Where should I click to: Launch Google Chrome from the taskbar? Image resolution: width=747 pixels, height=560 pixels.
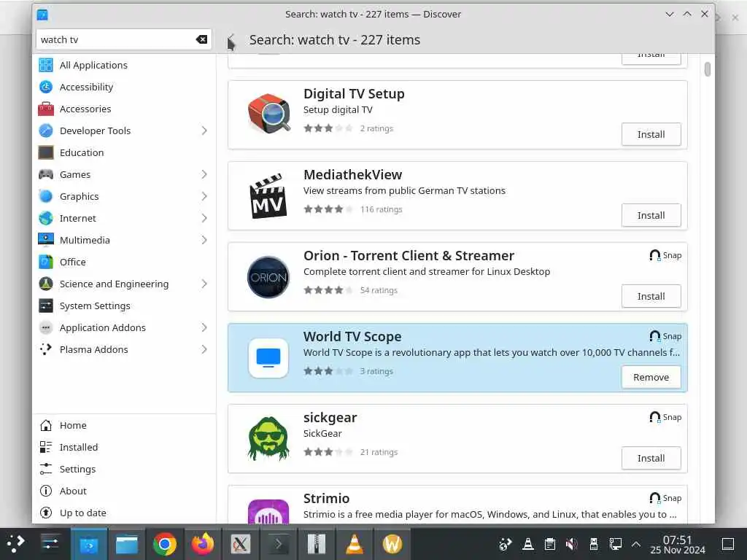click(164, 544)
